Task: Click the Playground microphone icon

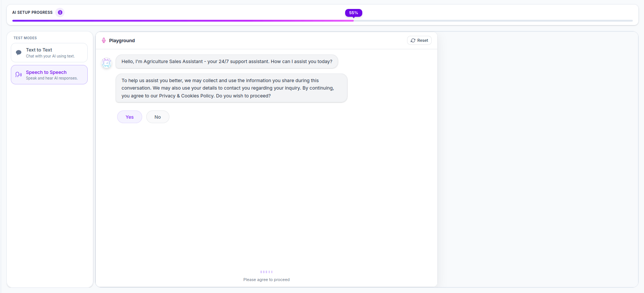Action: (x=104, y=40)
